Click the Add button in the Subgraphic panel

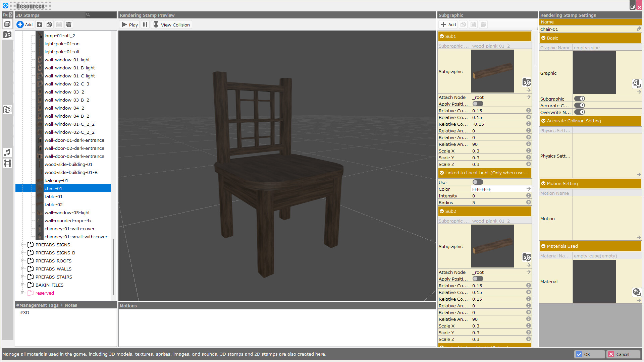[448, 24]
